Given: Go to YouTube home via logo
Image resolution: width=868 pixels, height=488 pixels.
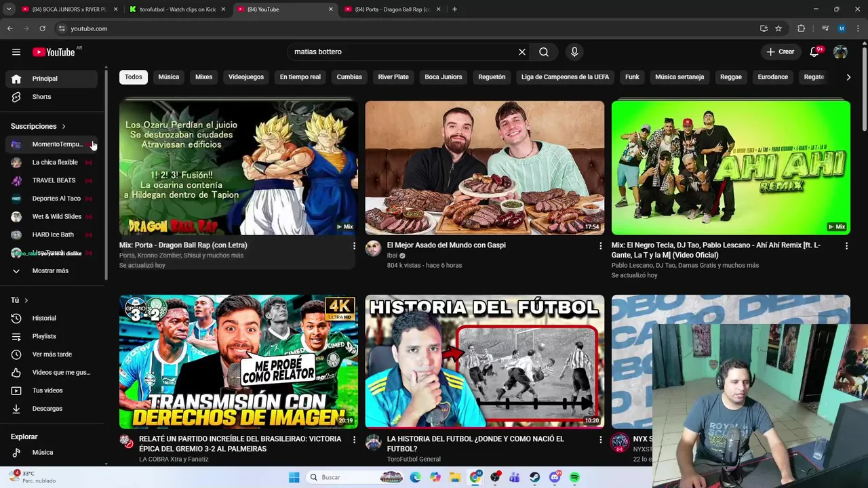Looking at the screenshot, I should tap(54, 52).
